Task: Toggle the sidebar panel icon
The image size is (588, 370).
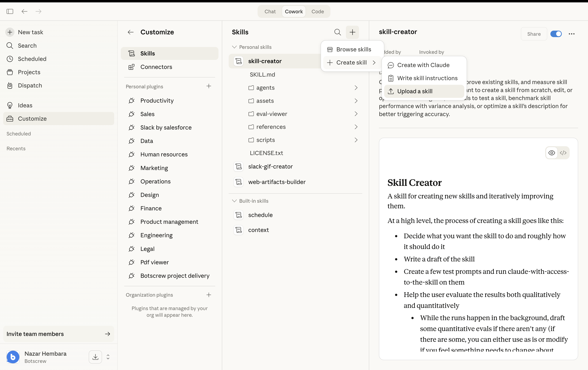Action: click(10, 11)
